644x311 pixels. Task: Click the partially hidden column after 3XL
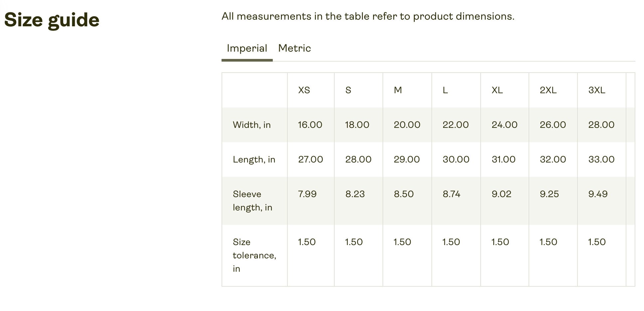(x=631, y=179)
